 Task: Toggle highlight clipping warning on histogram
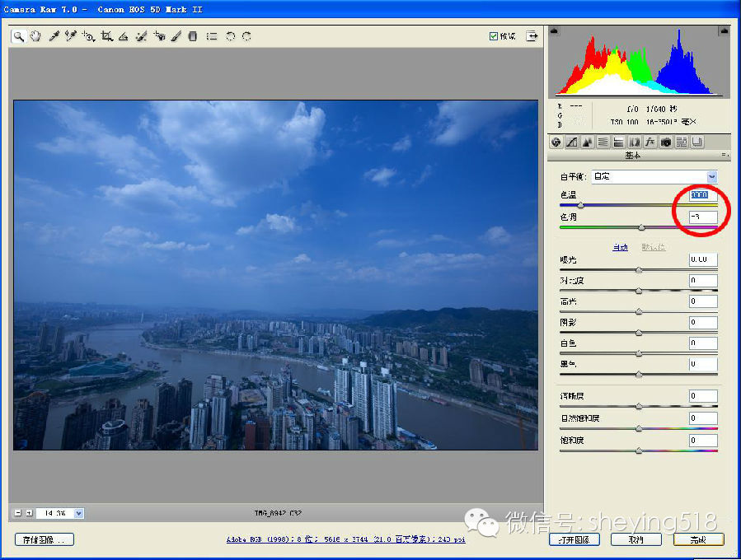(724, 31)
